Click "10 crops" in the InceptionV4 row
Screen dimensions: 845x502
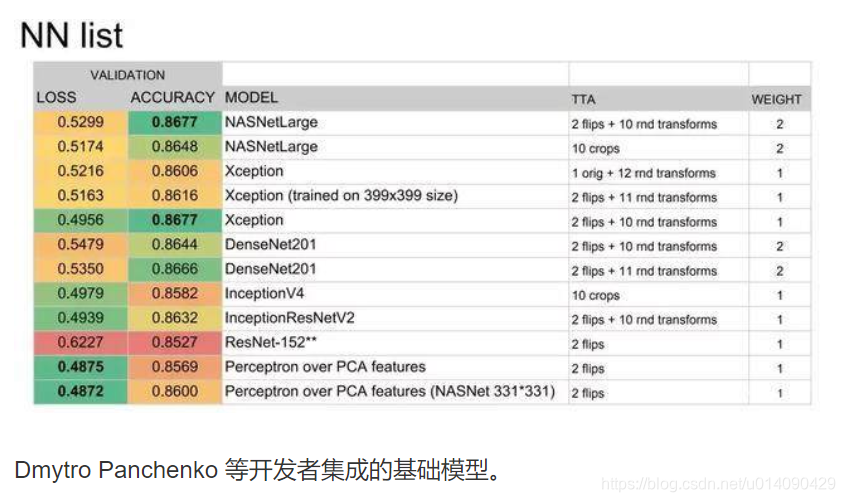click(x=595, y=296)
